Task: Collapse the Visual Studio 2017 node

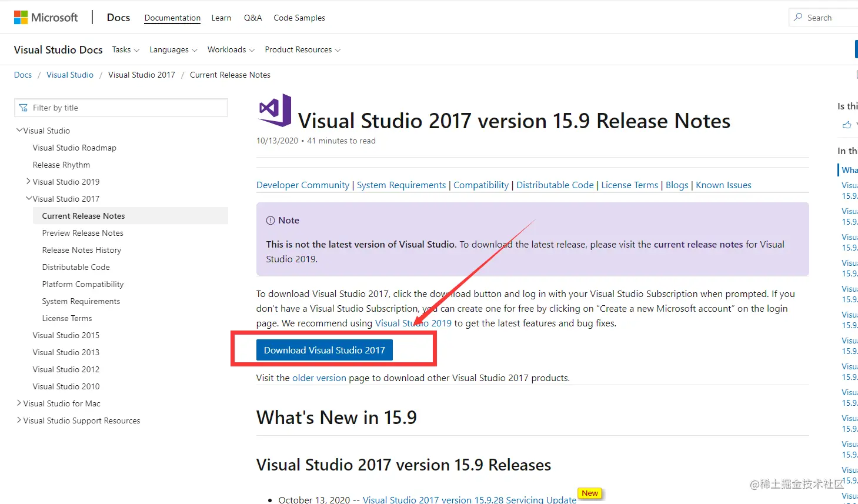Action: tap(29, 198)
